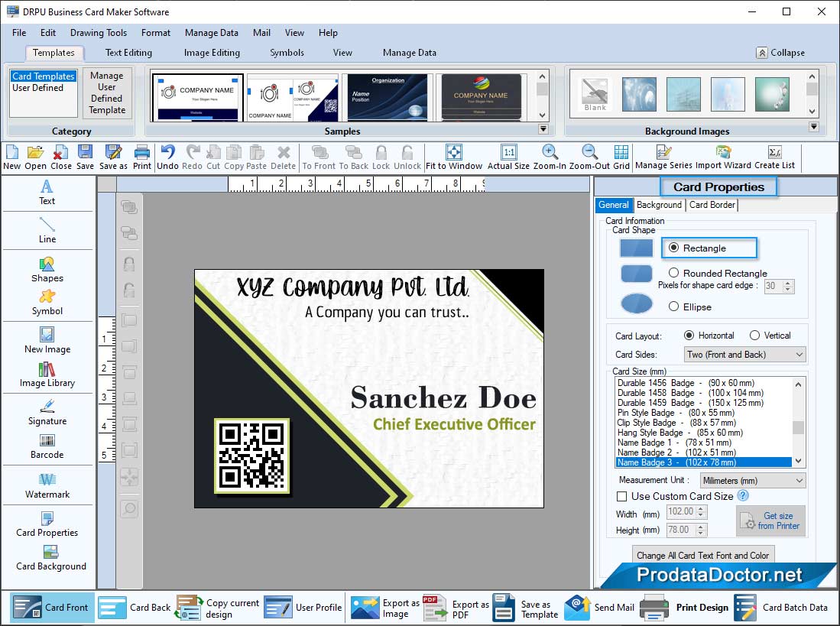Open the Mail menu

coord(261,33)
